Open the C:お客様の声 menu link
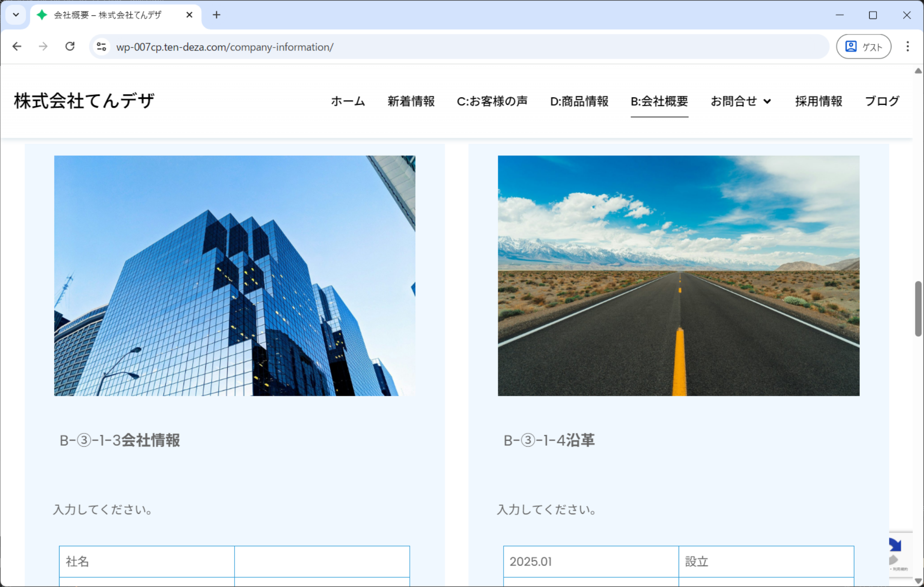The height and width of the screenshot is (587, 924). [x=492, y=101]
